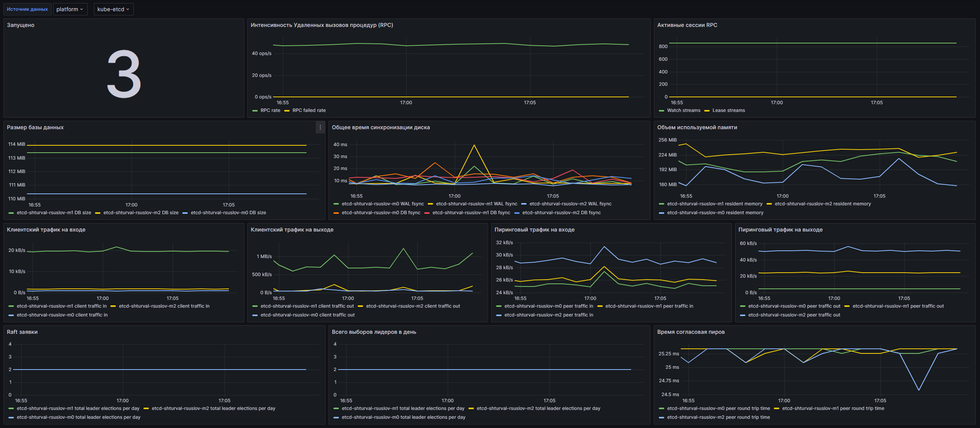The width and height of the screenshot is (980, 428).
Task: Click m0 DB size legend color marker
Action: pos(185,213)
